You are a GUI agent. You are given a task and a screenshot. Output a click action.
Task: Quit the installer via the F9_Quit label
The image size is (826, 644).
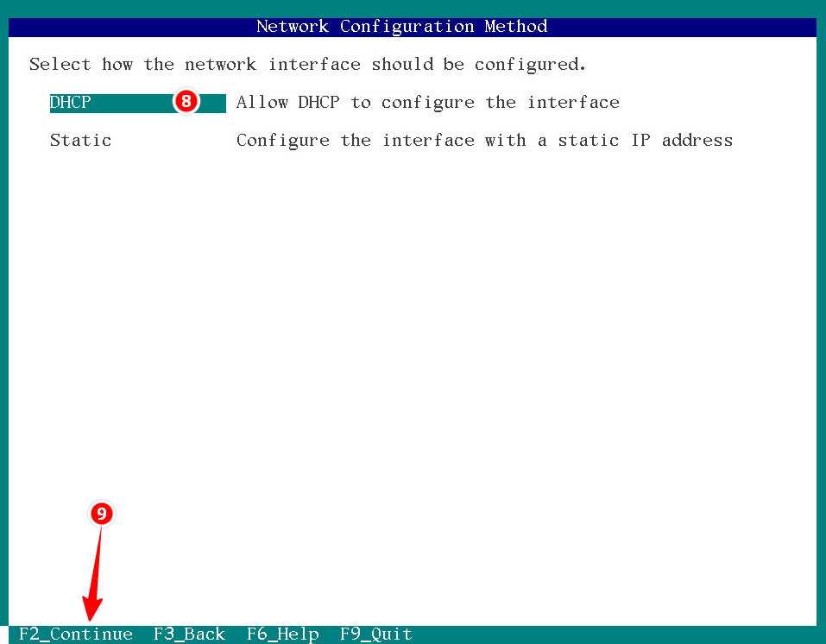[x=375, y=634]
